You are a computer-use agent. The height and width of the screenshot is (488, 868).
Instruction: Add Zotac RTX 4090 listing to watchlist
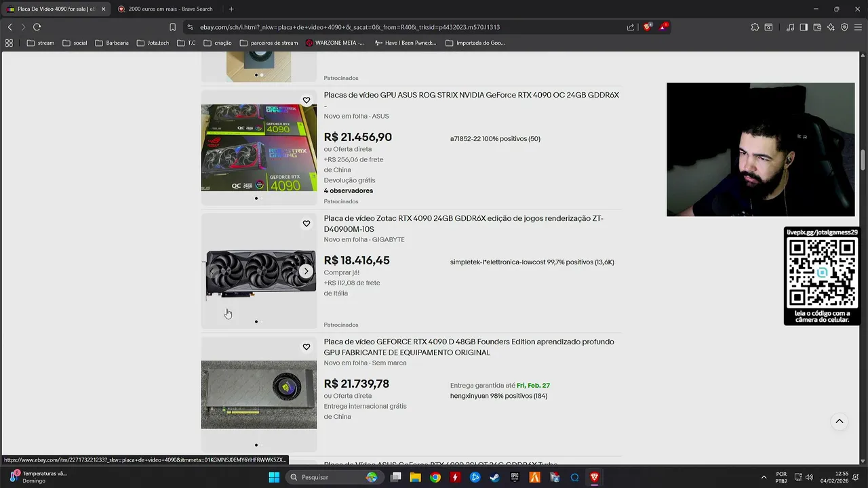[x=307, y=224]
